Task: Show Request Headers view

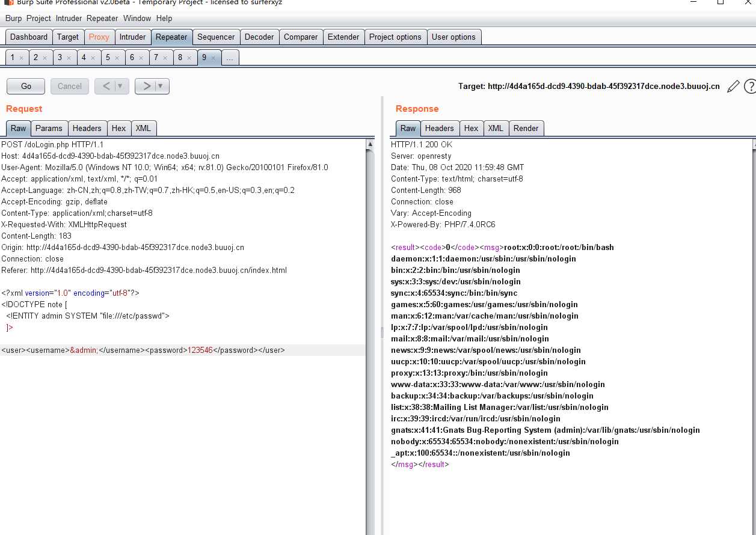Action: [87, 128]
